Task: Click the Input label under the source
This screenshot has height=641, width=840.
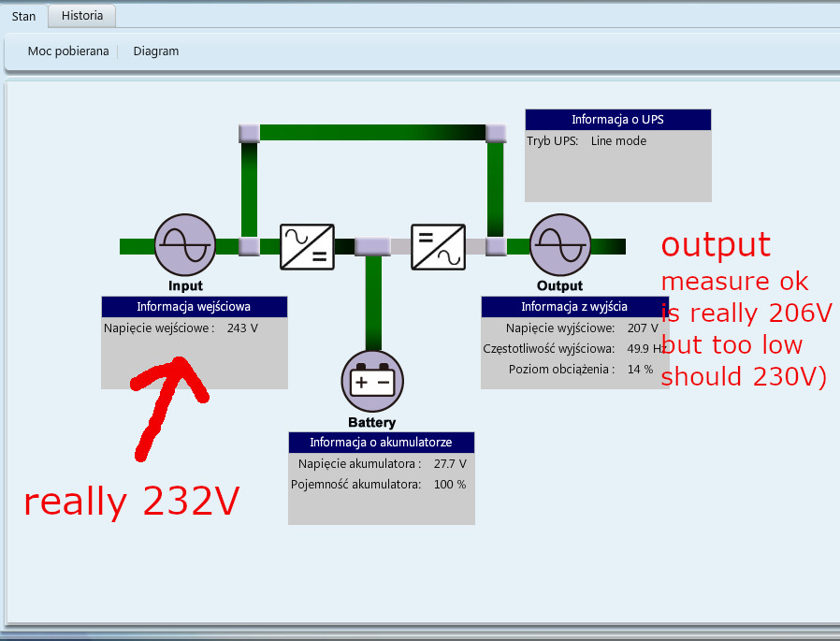Action: tap(185, 285)
